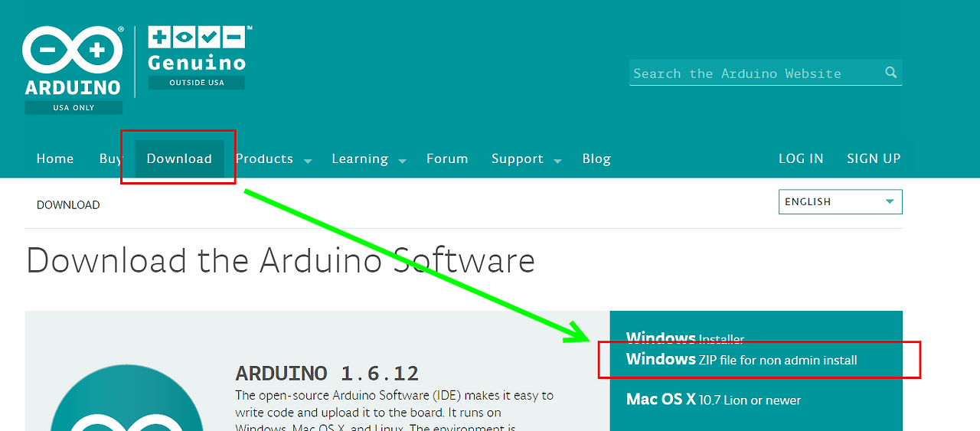
Task: Open the Home nav item
Action: 55,158
